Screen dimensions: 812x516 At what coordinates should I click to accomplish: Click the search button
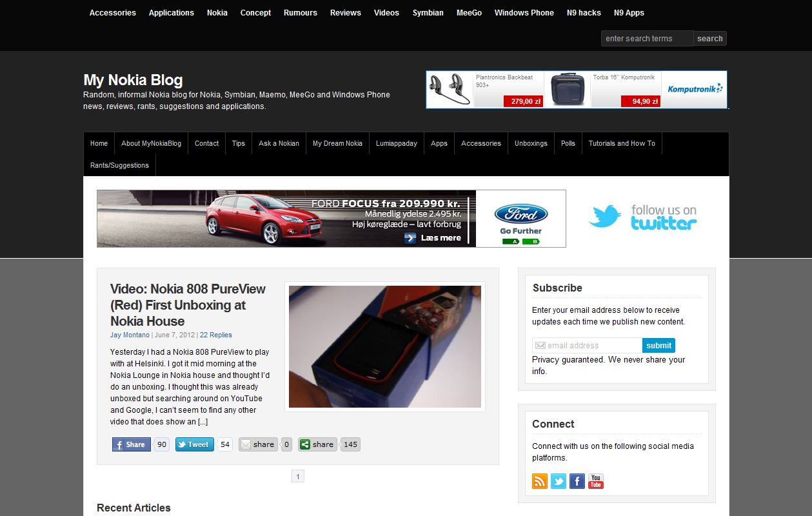710,39
